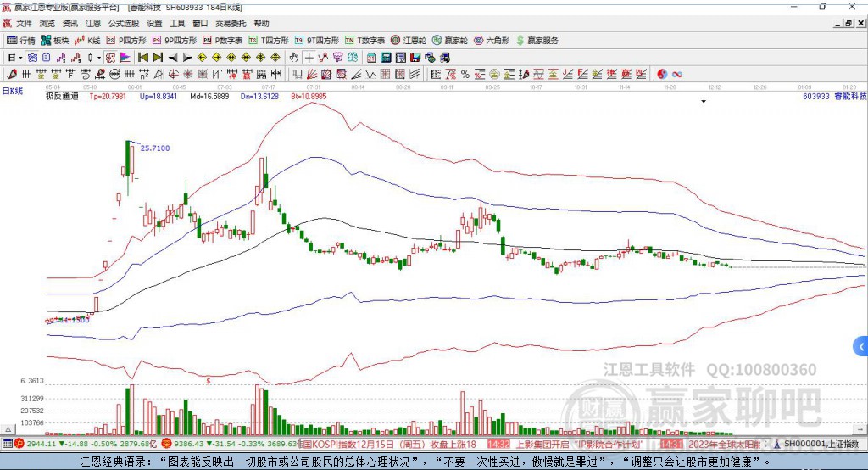This screenshot has width=868, height=470.
Task: Click the floppy disk save icon
Action: click(x=415, y=58)
